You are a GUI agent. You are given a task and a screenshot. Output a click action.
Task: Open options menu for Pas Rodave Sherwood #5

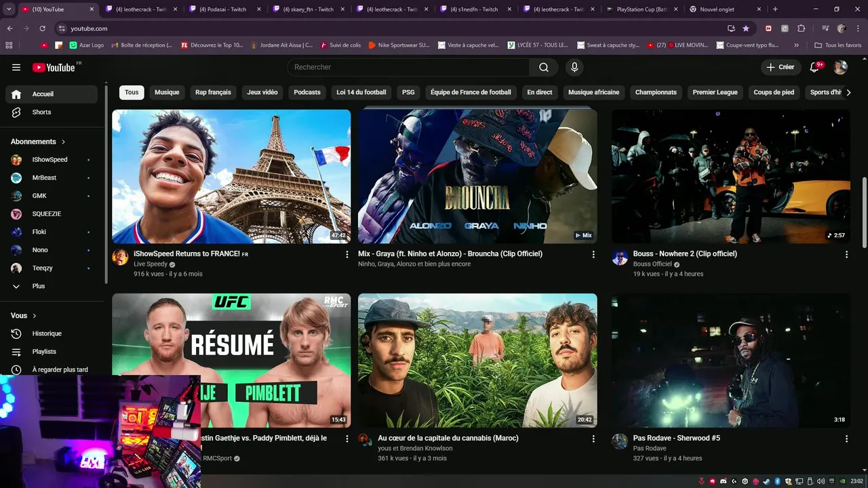tap(846, 439)
